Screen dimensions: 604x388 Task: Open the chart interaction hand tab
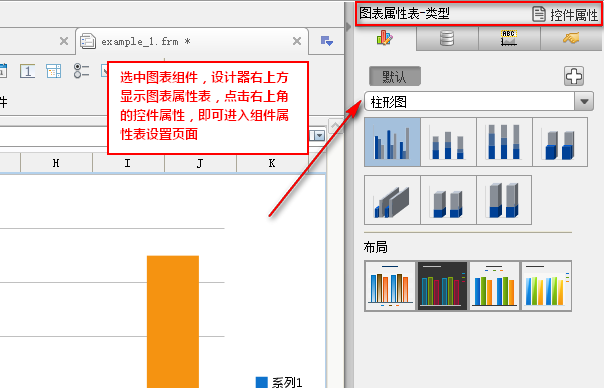(571, 38)
